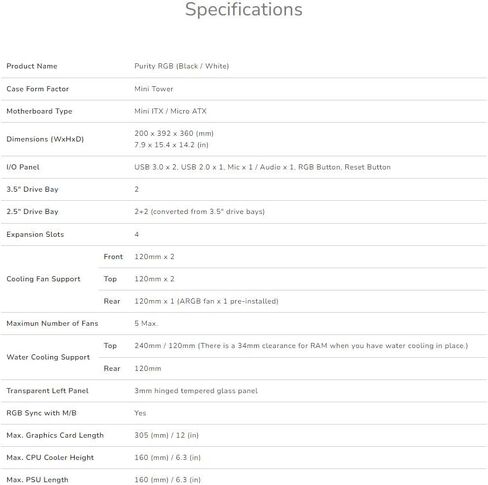Click the Front cooling fan sub-label
Screen dimensions: 488x485
pos(113,257)
